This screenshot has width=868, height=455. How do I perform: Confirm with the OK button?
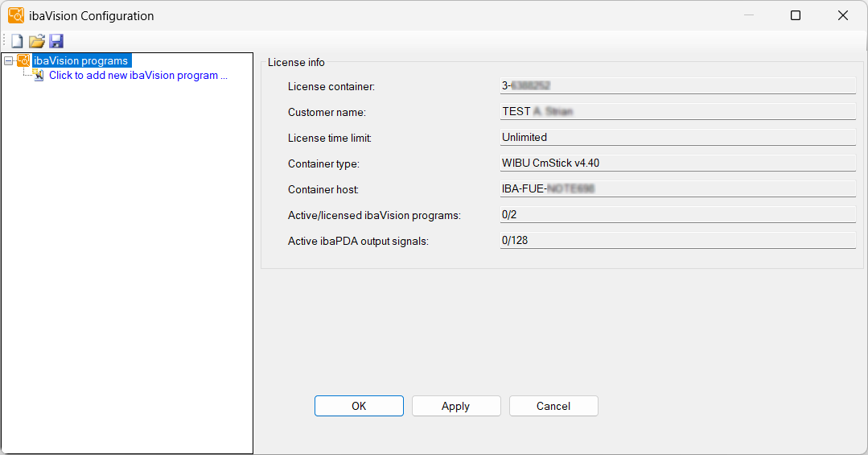click(359, 406)
